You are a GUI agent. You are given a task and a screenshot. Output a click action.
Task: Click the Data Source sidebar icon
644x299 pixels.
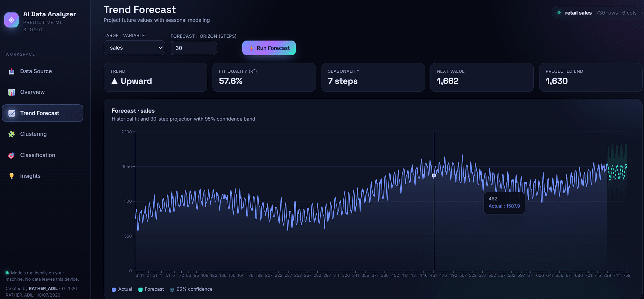click(x=11, y=71)
